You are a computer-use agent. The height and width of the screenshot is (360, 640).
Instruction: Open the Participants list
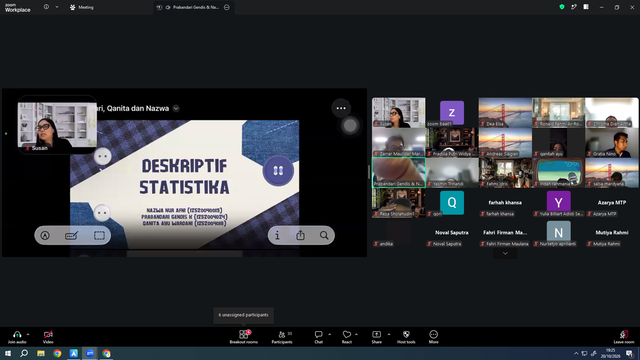[x=282, y=337]
